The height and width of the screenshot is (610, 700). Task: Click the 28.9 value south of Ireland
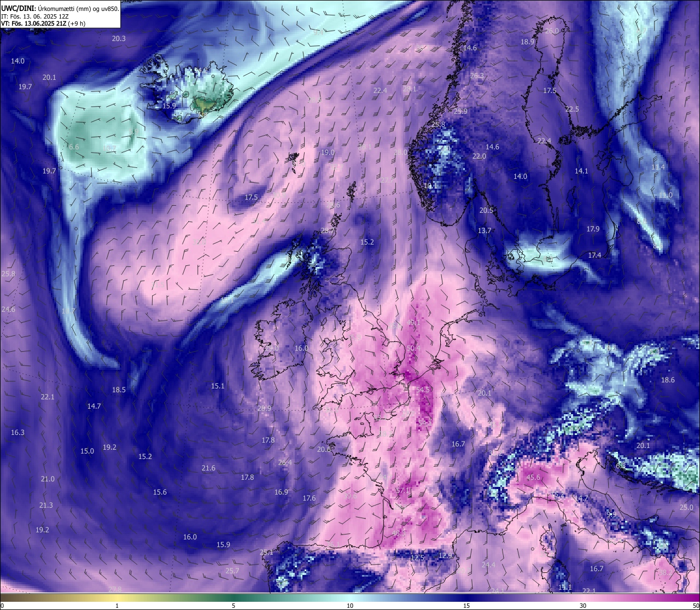point(264,409)
